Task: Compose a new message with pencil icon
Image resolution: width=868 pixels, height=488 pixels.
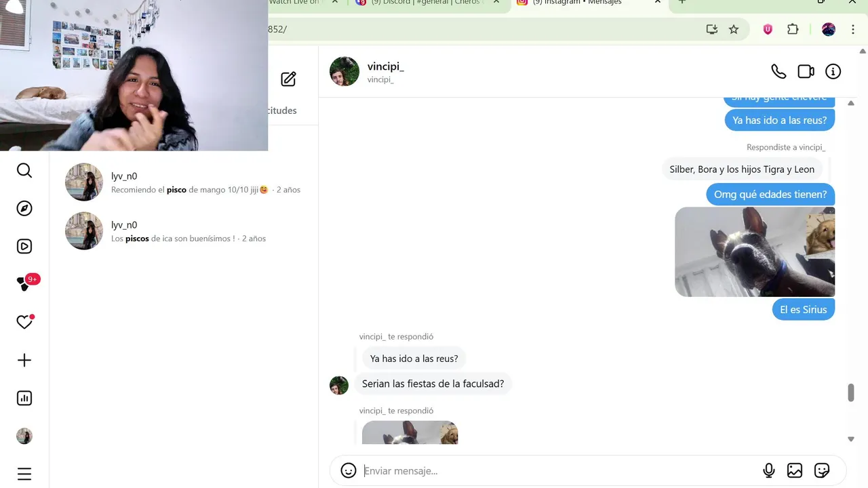Action: point(288,79)
